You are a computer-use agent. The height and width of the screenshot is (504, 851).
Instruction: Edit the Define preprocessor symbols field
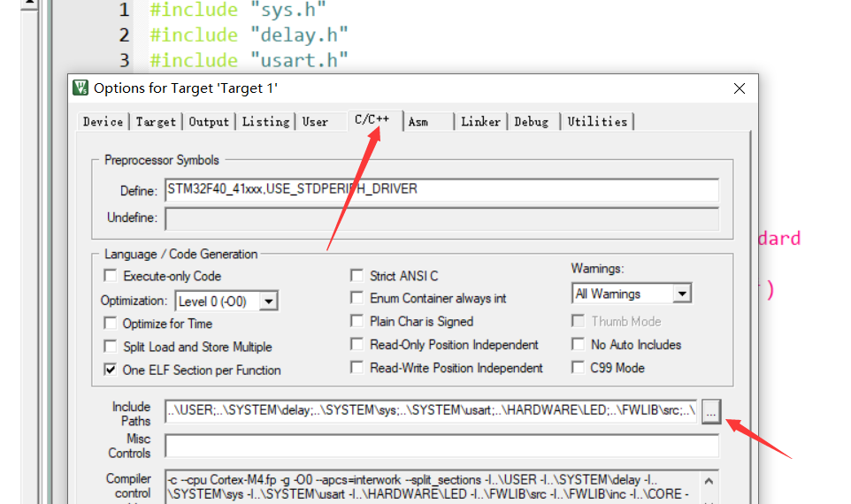[x=441, y=189]
